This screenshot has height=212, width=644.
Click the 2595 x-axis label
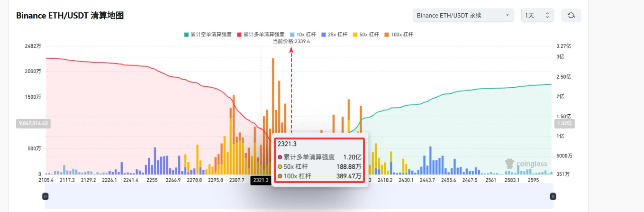[533, 180]
